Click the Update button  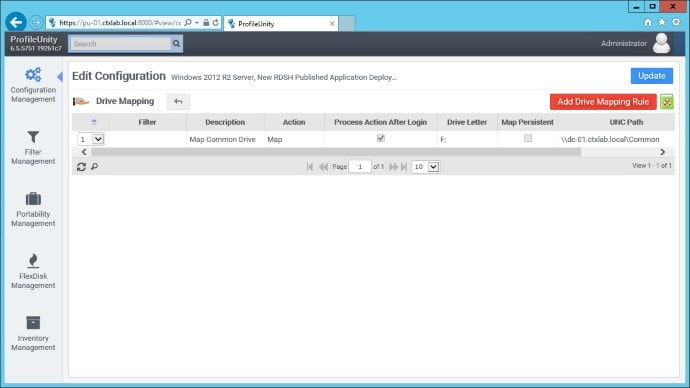point(652,76)
